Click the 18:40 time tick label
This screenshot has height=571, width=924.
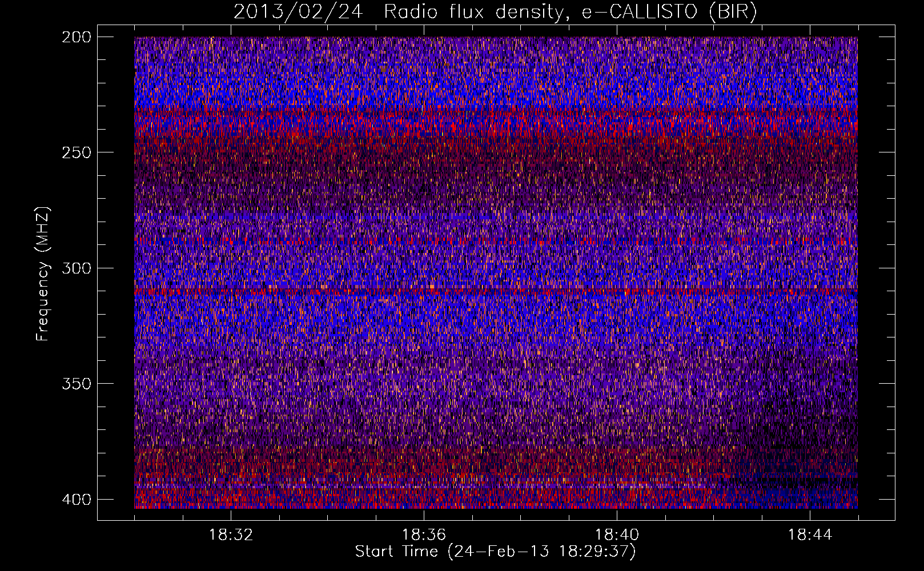point(617,535)
